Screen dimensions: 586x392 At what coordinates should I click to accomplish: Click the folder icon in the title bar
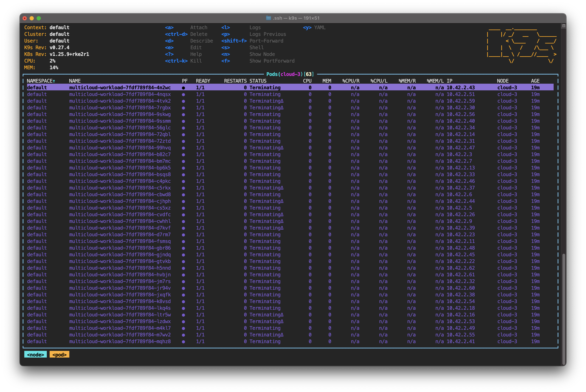pos(268,18)
